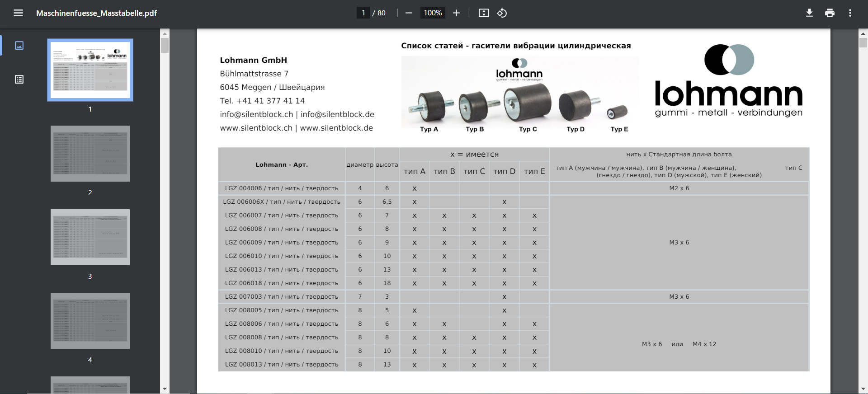Switch to document outline view

click(19, 80)
